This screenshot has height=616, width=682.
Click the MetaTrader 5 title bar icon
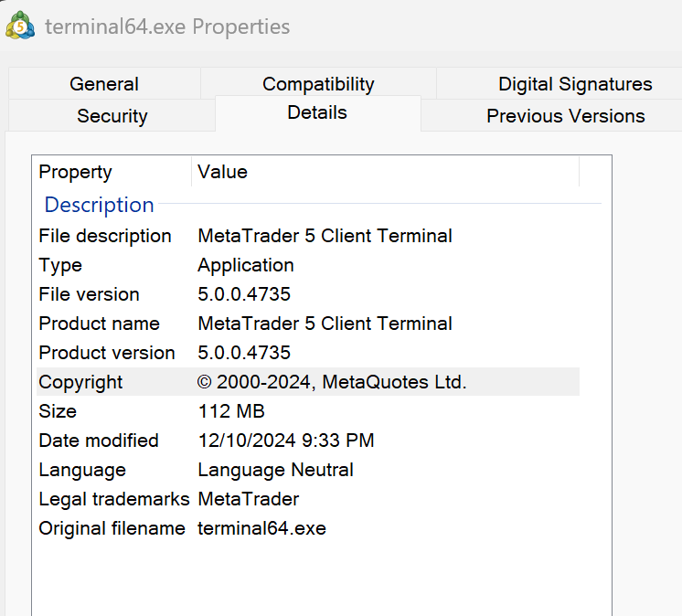point(20,26)
